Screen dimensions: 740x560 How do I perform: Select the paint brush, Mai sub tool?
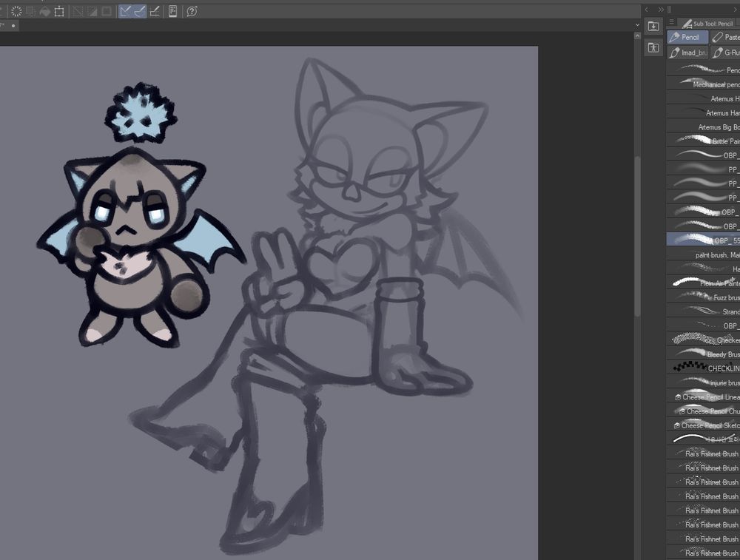[x=703, y=254]
